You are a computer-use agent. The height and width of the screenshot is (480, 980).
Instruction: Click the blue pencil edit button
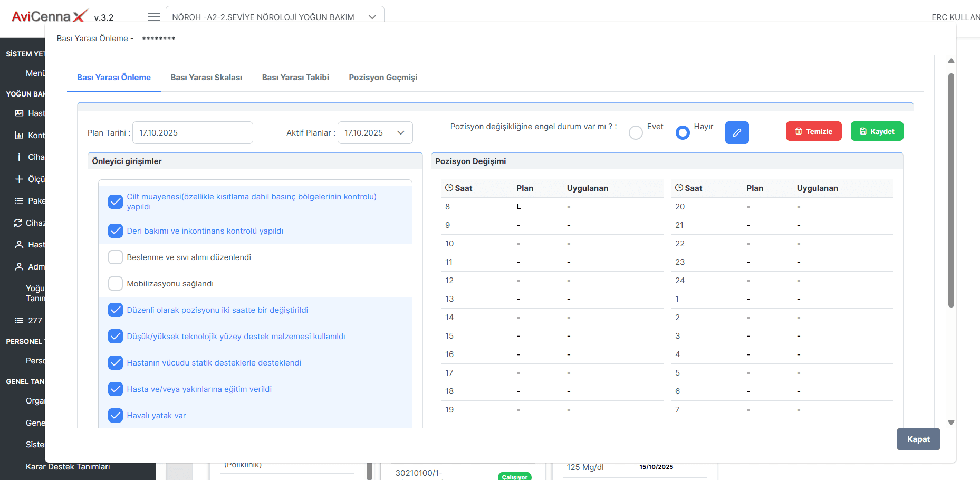click(x=737, y=132)
